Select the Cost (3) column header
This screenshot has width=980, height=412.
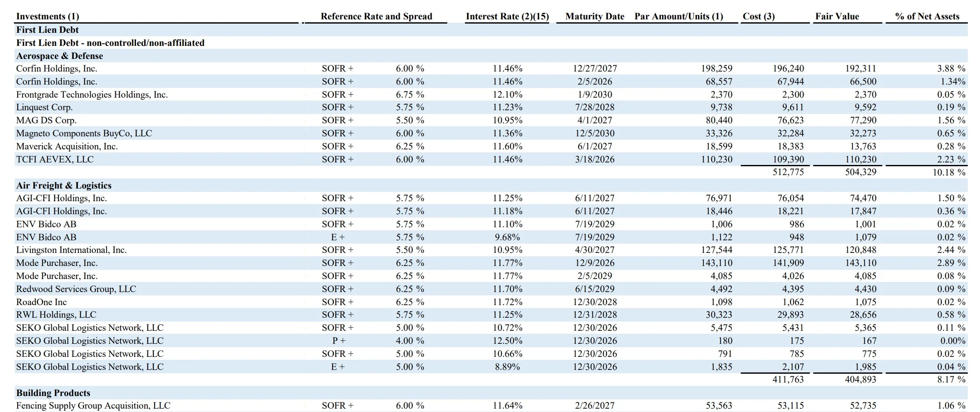point(758,16)
